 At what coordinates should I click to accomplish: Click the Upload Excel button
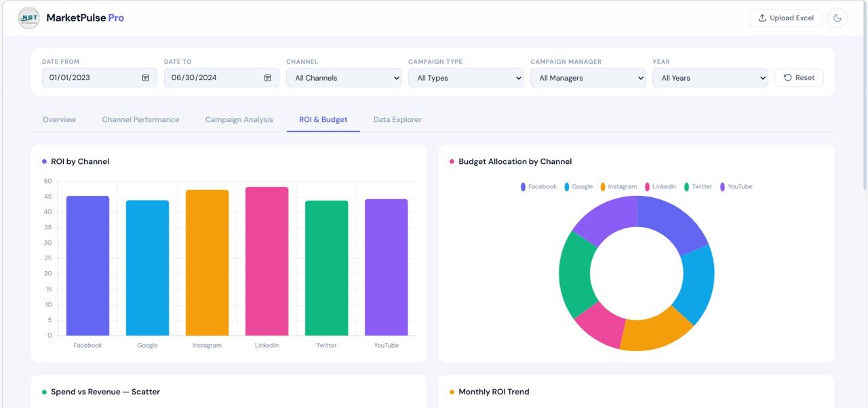click(x=785, y=18)
